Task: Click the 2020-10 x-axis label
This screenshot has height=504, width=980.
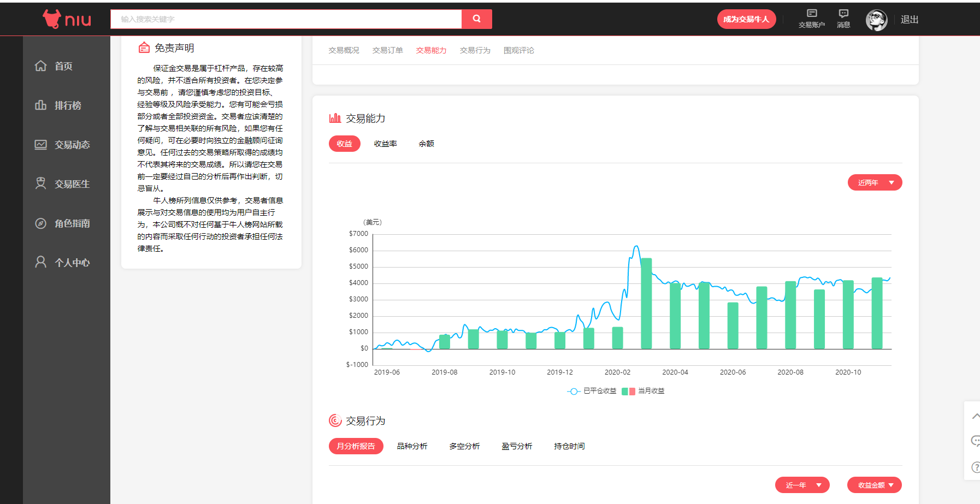Action: pos(848,372)
